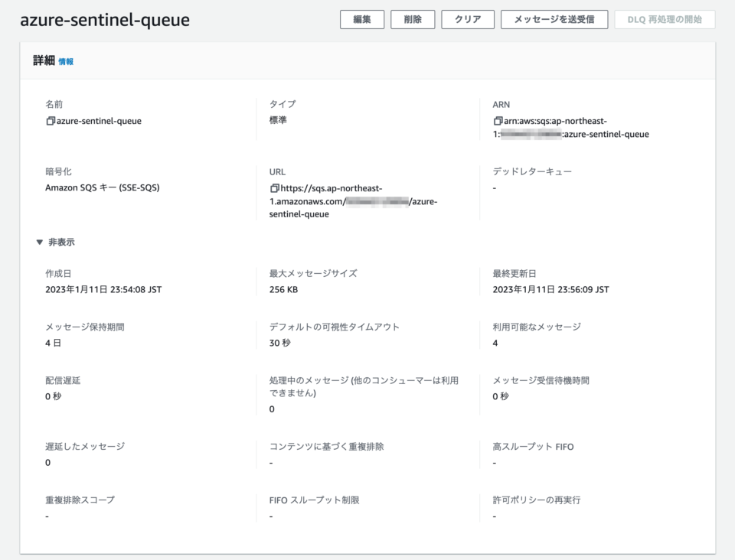Select the メッセージ保持期間 value 4 日

pyautogui.click(x=51, y=343)
